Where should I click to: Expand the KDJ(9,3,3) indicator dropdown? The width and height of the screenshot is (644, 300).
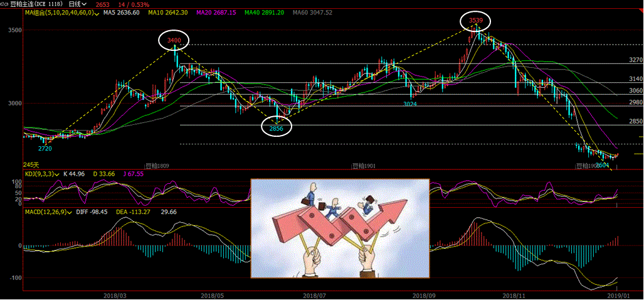click(x=56, y=174)
